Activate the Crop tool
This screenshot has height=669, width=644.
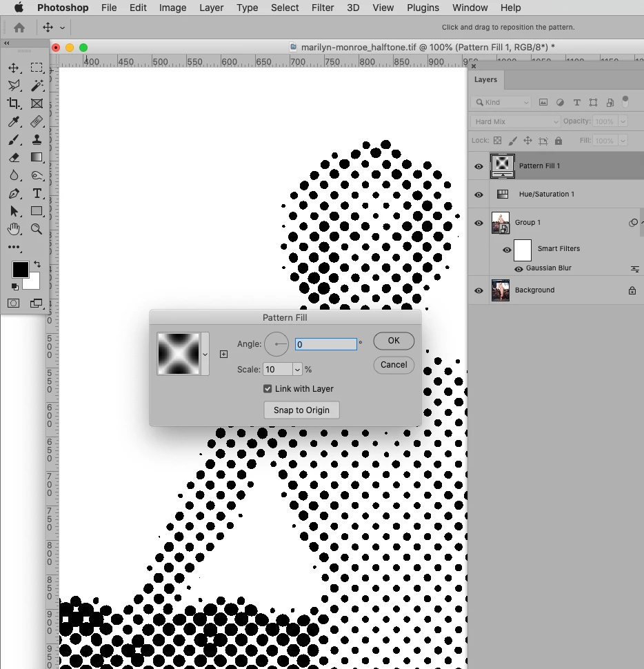[14, 103]
